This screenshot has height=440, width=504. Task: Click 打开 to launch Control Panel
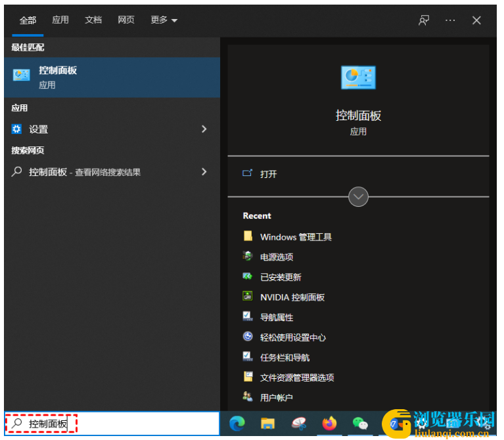[268, 174]
